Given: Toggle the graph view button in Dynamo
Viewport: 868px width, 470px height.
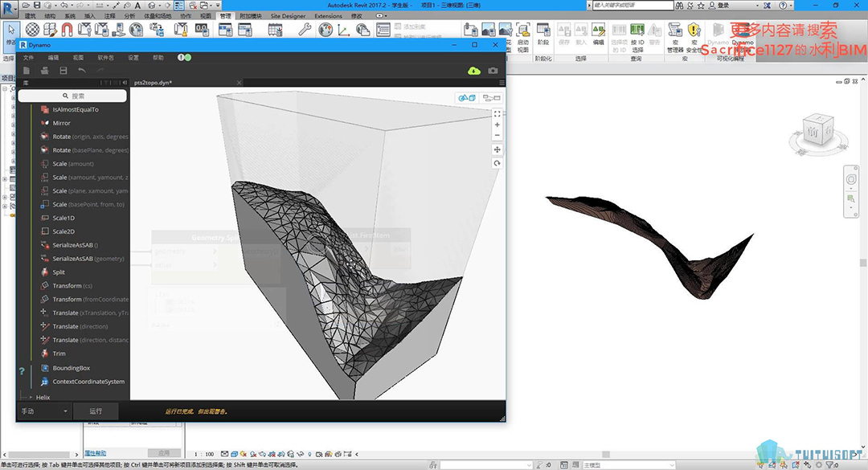Looking at the screenshot, I should (490, 98).
